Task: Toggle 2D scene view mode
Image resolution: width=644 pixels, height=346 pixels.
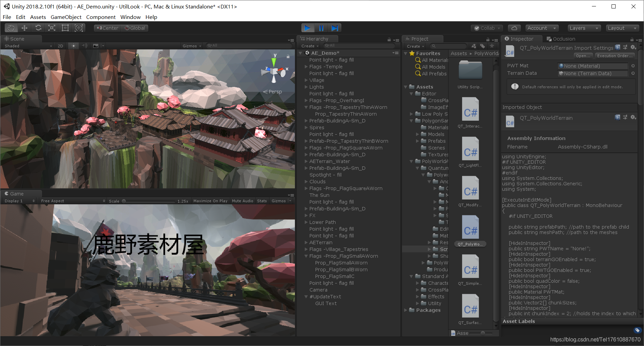Action: pos(61,46)
